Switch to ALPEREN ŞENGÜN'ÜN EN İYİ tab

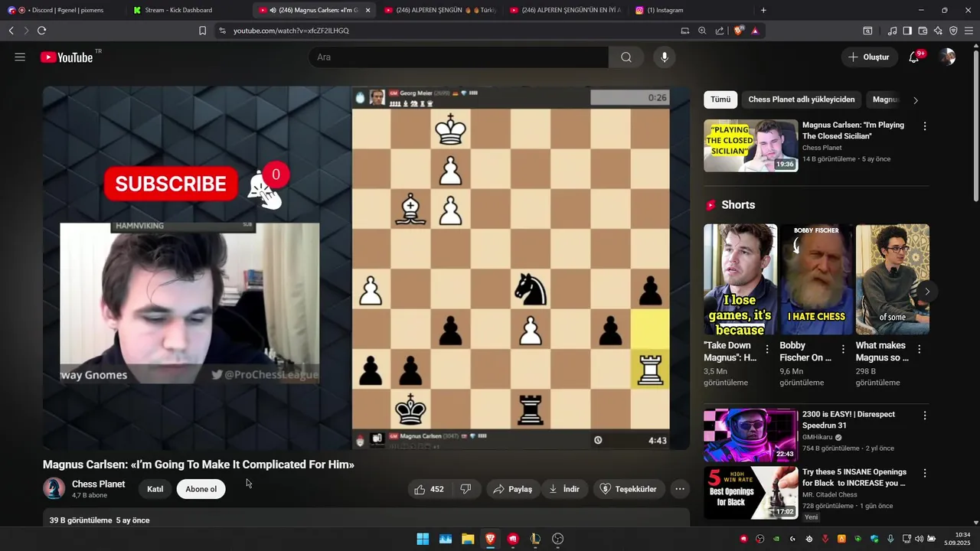567,10
